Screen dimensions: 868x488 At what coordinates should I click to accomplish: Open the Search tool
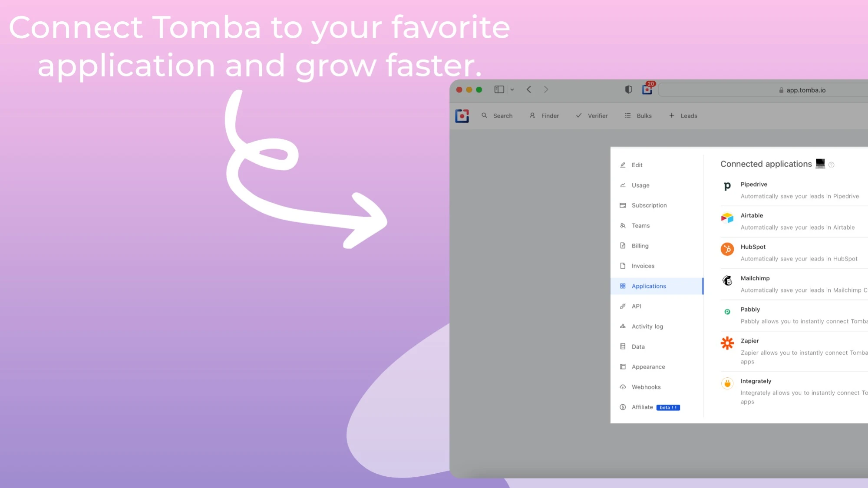click(497, 115)
